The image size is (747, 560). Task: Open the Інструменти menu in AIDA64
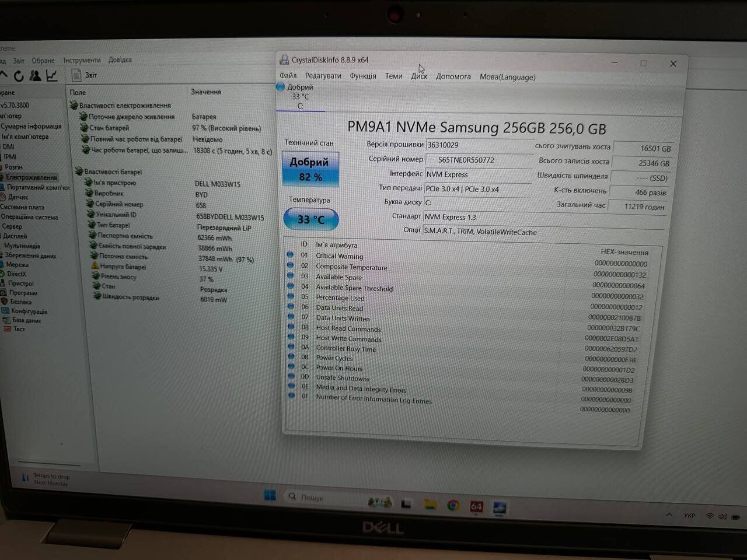click(x=82, y=60)
